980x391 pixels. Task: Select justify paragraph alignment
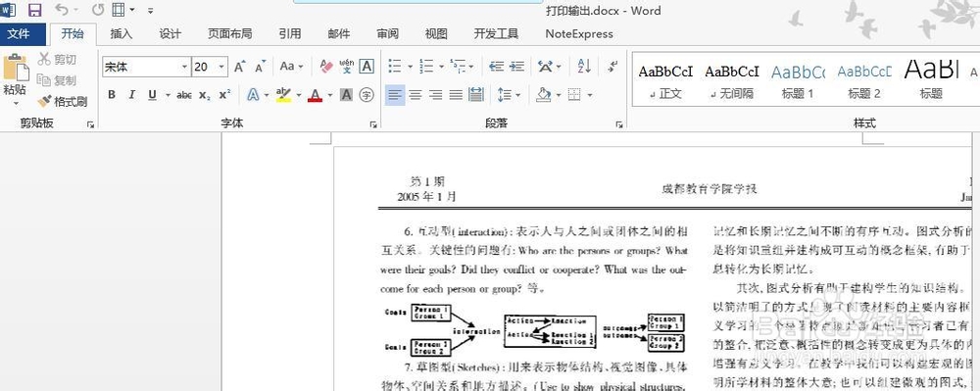pos(456,95)
